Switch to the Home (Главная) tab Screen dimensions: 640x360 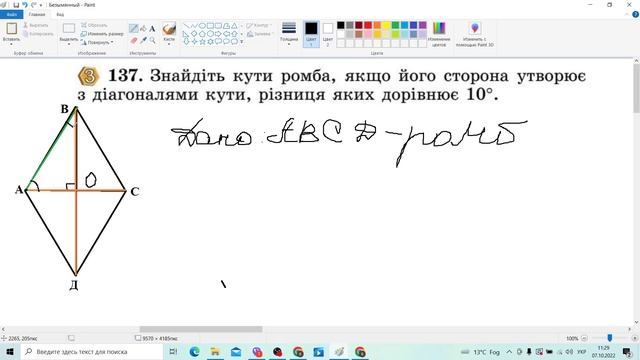pyautogui.click(x=37, y=14)
